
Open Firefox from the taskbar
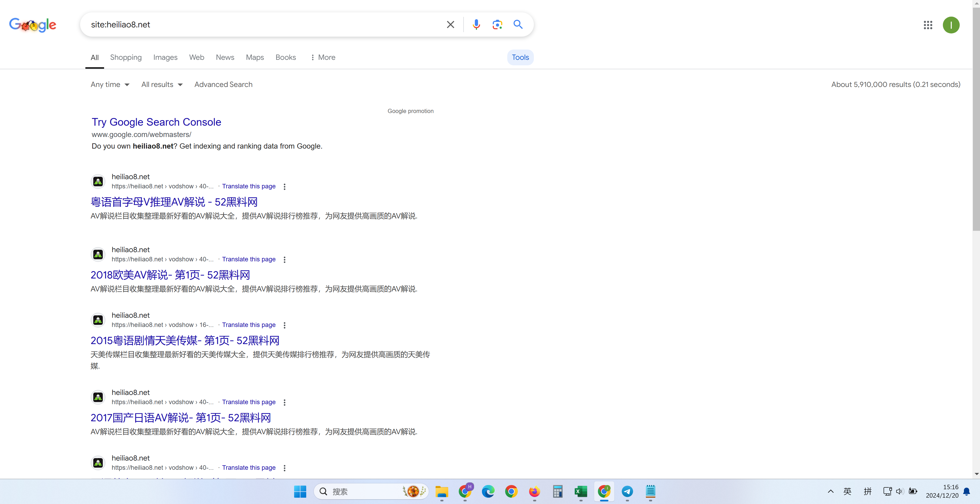[x=534, y=491]
